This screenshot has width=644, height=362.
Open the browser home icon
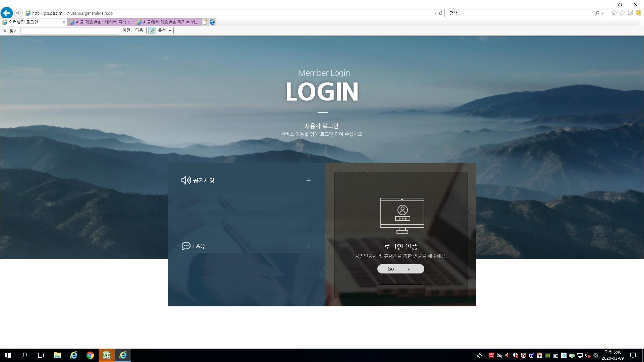tap(614, 13)
